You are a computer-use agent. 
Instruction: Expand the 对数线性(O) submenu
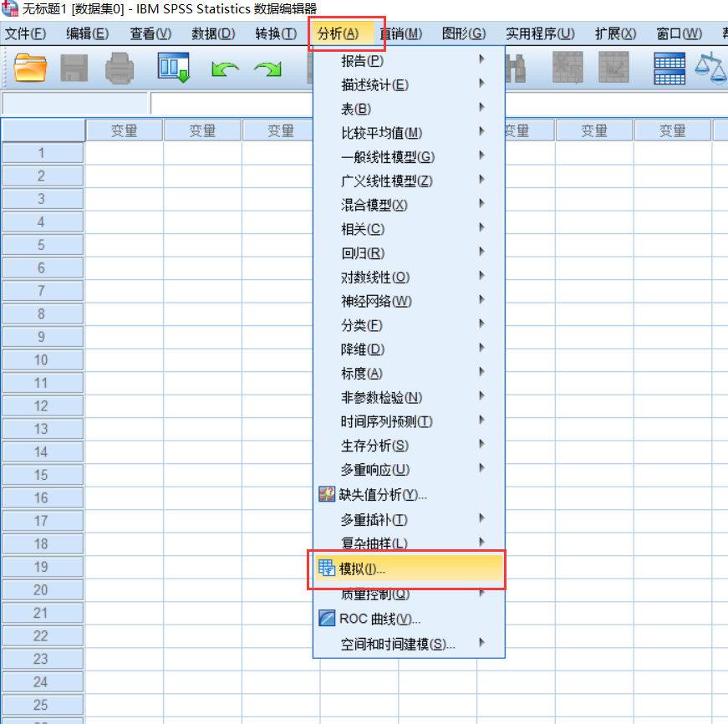click(409, 278)
